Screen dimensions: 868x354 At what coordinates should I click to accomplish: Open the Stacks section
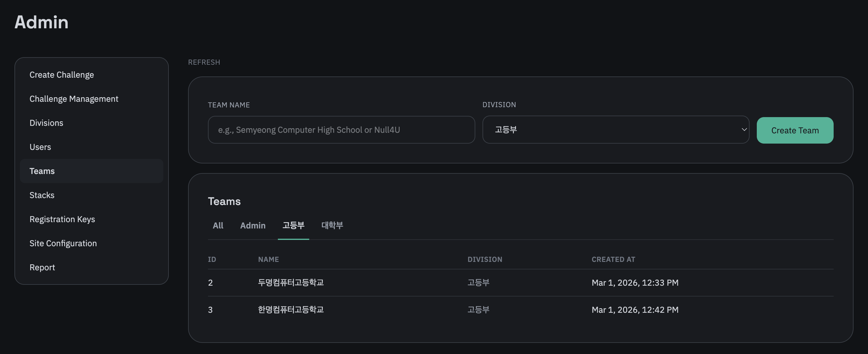pos(42,195)
